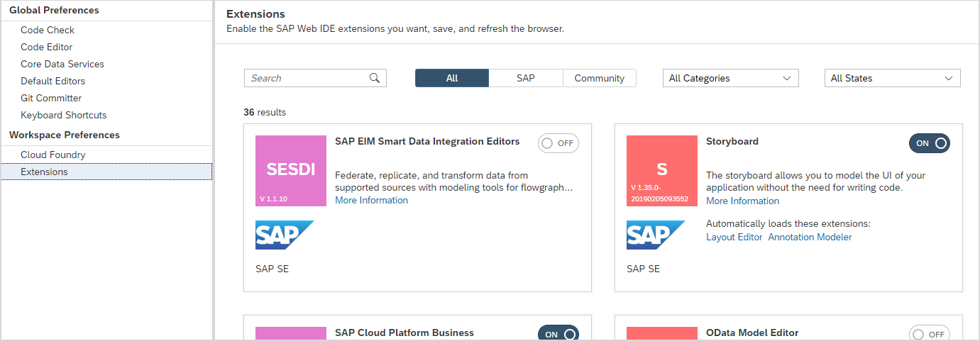This screenshot has height=341, width=980.
Task: Click SAP SE text under Storyboard card
Action: coord(644,269)
